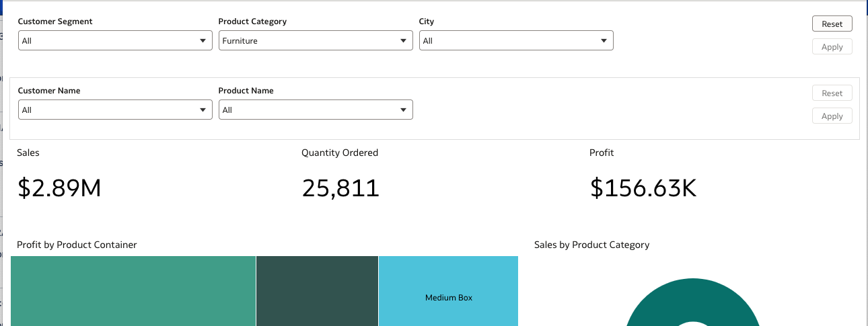The height and width of the screenshot is (326, 868).
Task: Click the top Apply button
Action: point(832,47)
